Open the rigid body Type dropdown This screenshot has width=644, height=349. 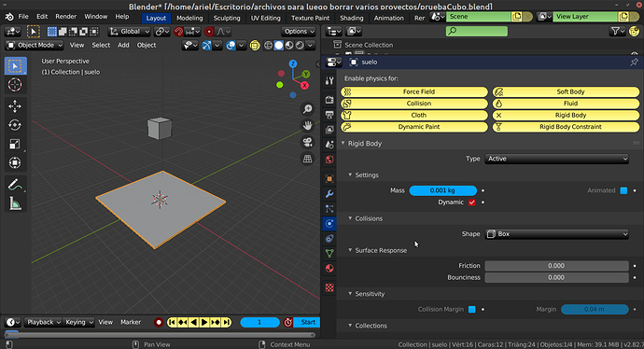pyautogui.click(x=556, y=159)
